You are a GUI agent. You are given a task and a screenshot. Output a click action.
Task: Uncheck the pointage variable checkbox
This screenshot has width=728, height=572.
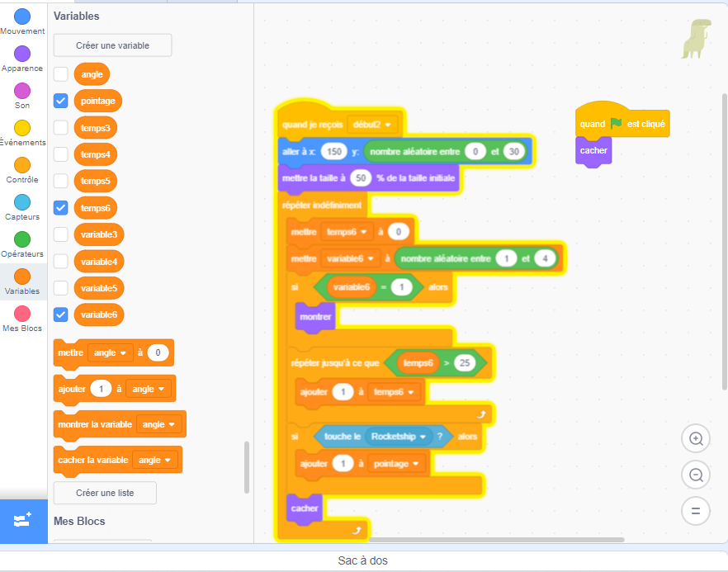(x=61, y=101)
